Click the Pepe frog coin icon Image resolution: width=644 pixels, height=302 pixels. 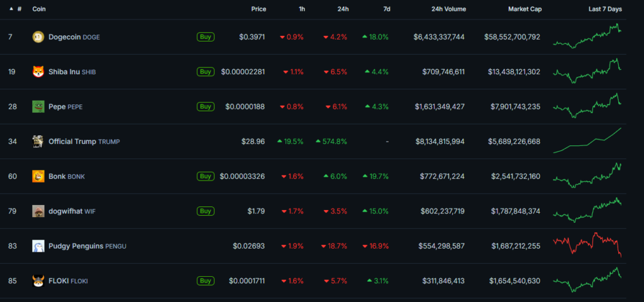[x=38, y=106]
